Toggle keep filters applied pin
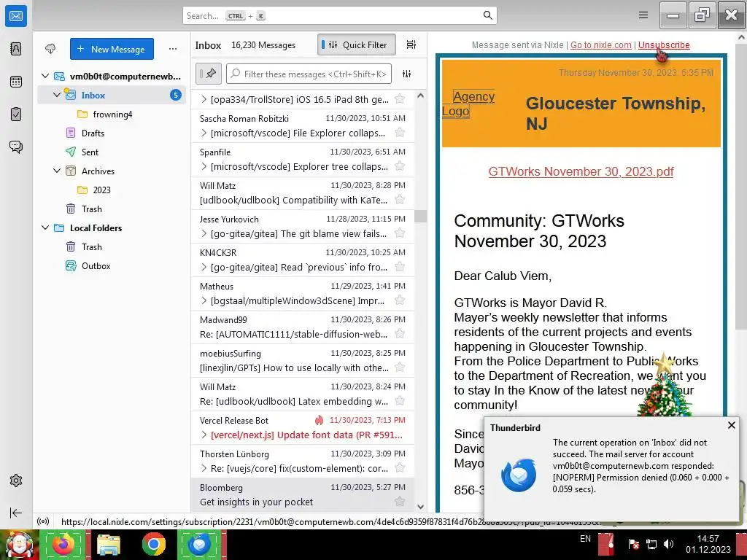Screen dimensions: 747x560 [208, 74]
